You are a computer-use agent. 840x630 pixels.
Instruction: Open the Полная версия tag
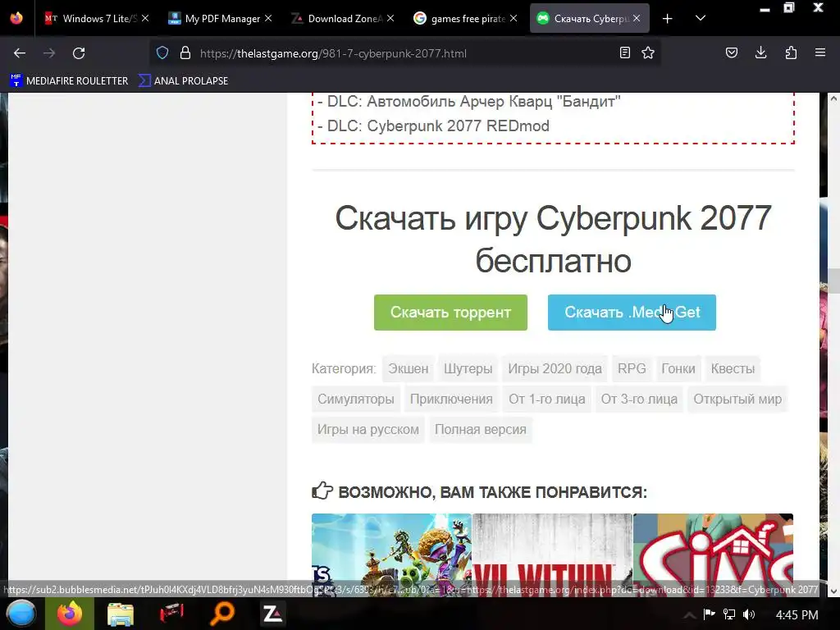[481, 430]
